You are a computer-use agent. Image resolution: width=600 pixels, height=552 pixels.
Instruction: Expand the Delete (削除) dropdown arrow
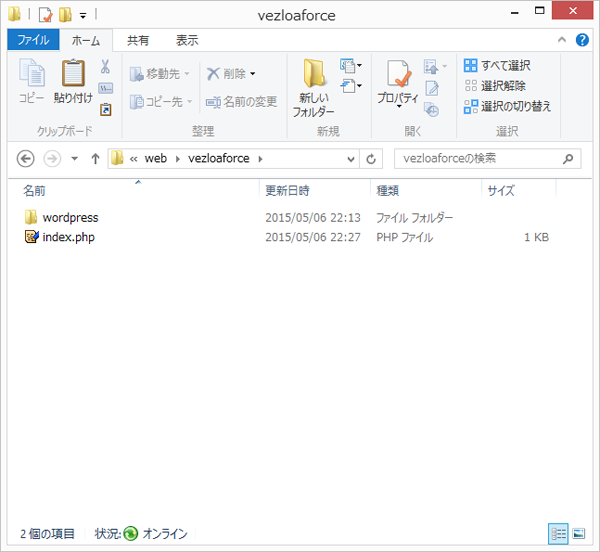click(253, 73)
